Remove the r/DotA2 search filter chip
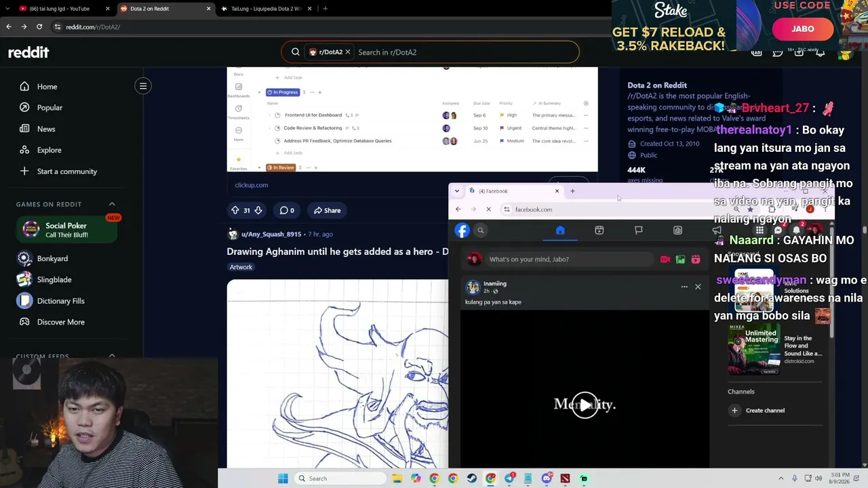The height and width of the screenshot is (488, 868). coord(348,52)
